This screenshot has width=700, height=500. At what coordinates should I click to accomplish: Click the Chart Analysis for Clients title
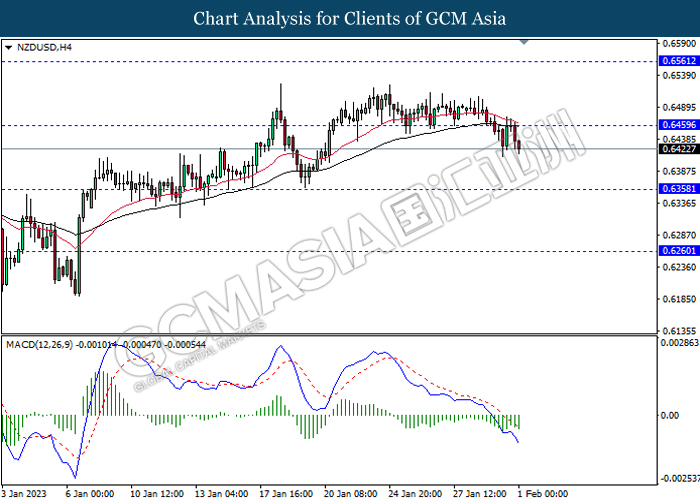pos(350,19)
